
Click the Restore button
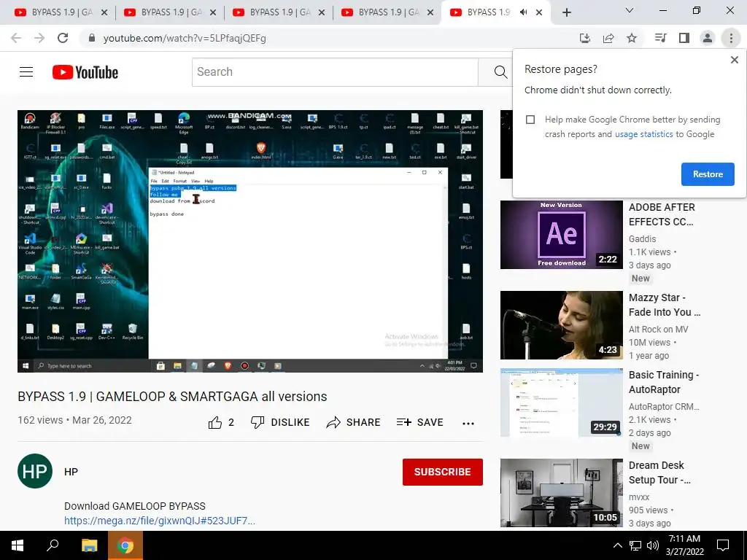[708, 174]
